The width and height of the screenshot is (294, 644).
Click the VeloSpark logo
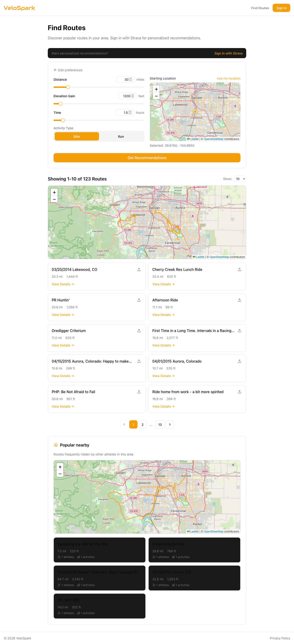(20, 8)
